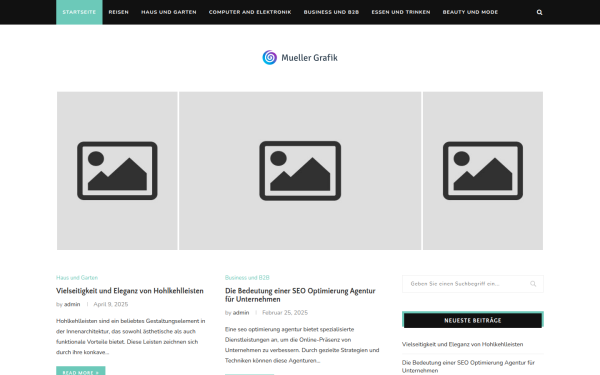The height and width of the screenshot is (375, 600).
Task: Go to the Startseite menu item
Action: pyautogui.click(x=79, y=12)
